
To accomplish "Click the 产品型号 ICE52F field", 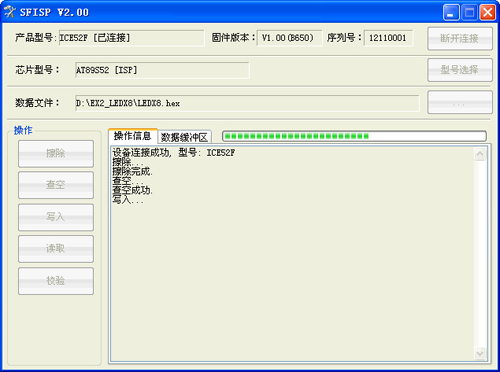I will click(131, 38).
